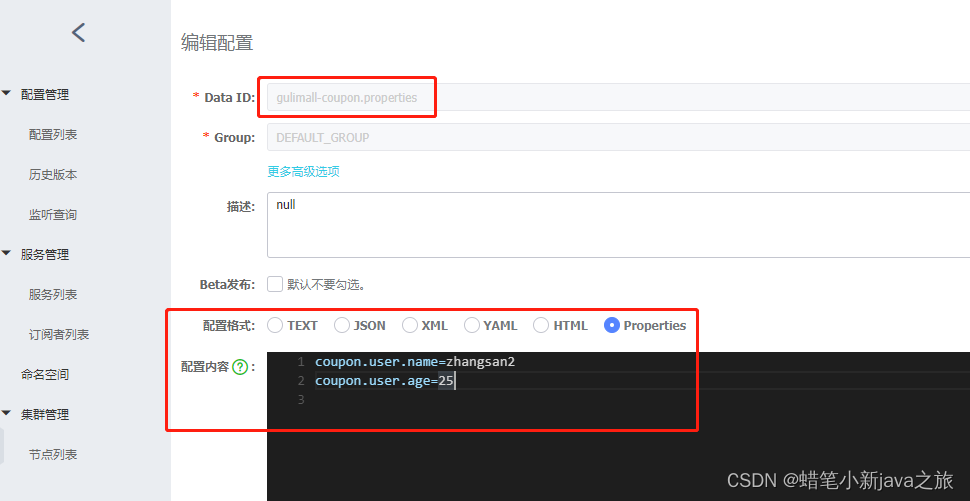Open the 配置内容 help question mark
The width and height of the screenshot is (970, 501).
[240, 367]
